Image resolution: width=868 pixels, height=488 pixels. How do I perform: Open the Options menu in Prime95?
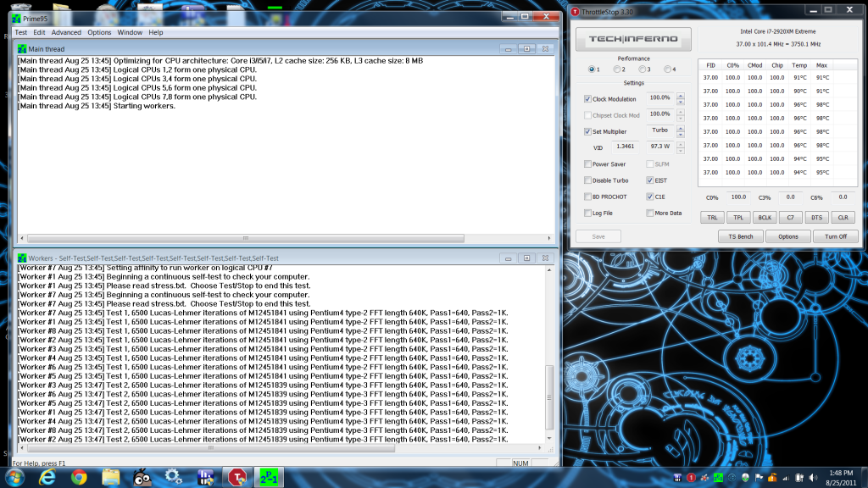(100, 33)
